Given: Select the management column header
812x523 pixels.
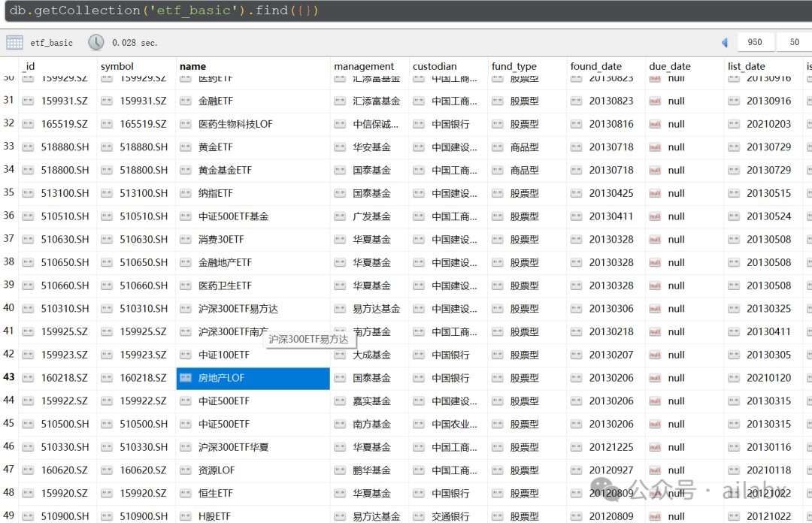Looking at the screenshot, I should [x=364, y=66].
